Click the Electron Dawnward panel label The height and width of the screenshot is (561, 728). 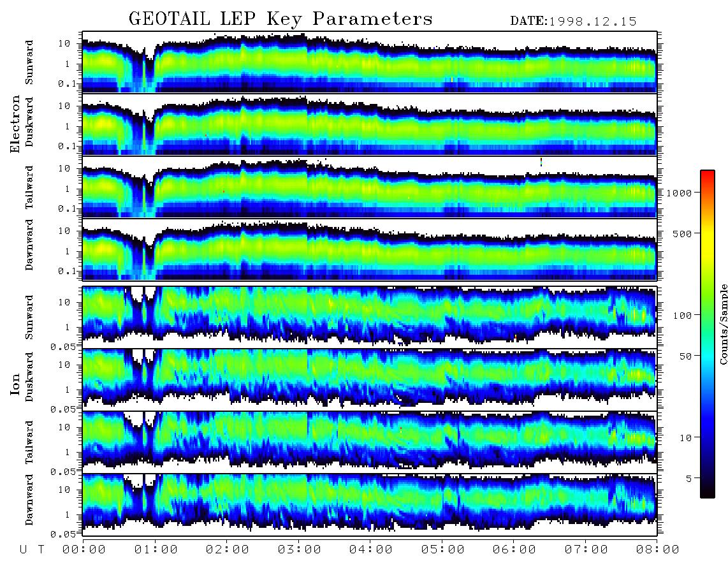point(29,245)
